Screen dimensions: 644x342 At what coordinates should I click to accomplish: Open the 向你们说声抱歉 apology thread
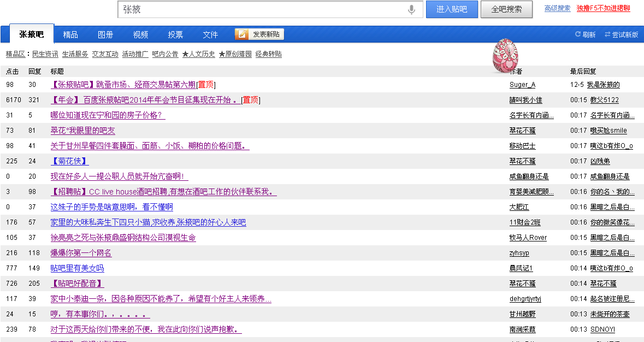point(146,329)
